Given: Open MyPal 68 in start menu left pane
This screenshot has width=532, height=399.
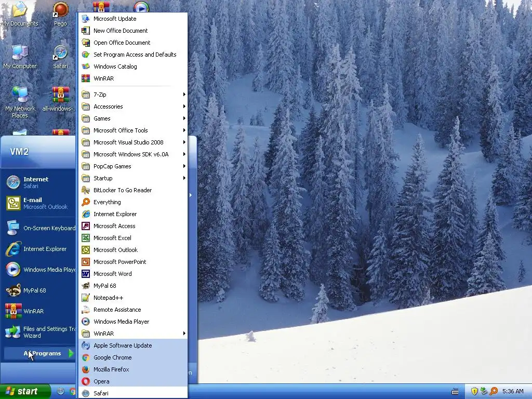Looking at the screenshot, I should point(39,290).
